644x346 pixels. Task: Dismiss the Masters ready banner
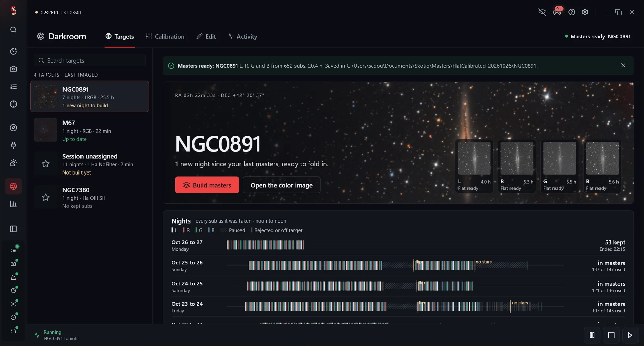623,65
